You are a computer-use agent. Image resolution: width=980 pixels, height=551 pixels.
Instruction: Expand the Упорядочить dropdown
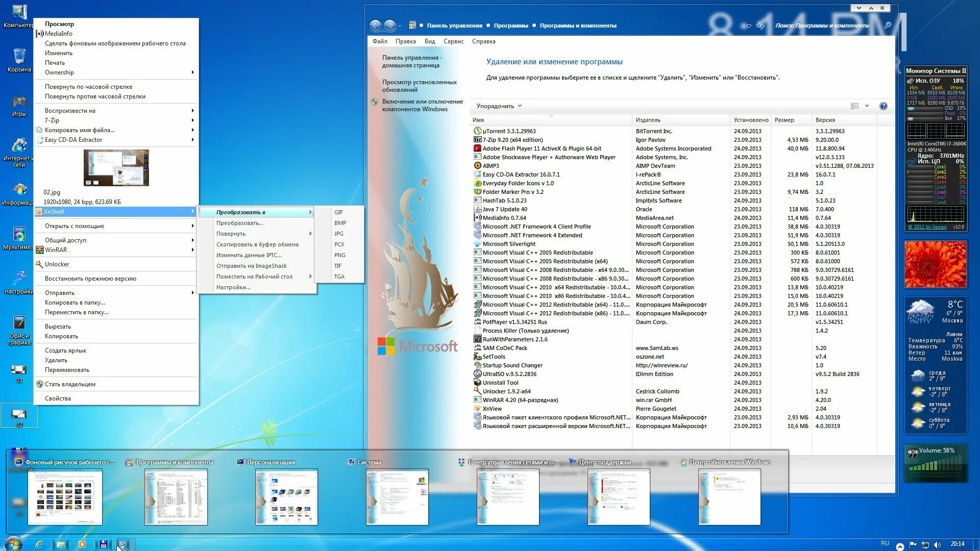[x=499, y=106]
